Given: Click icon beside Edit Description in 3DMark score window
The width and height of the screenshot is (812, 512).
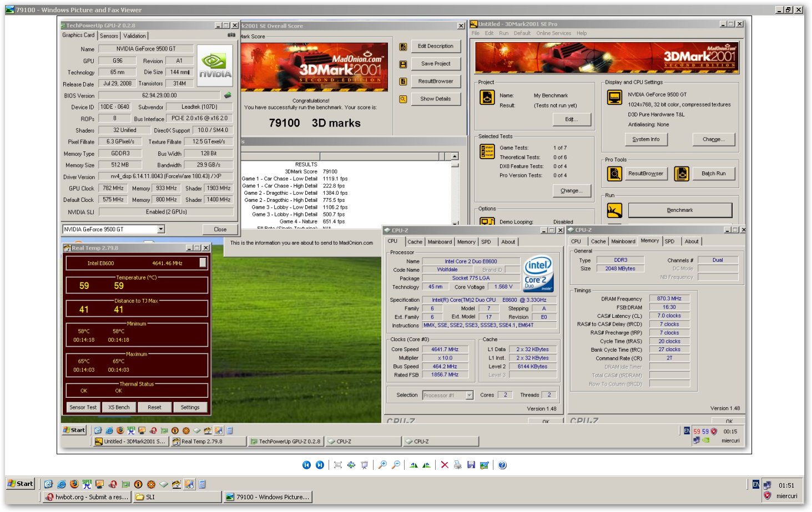Looking at the screenshot, I should 403,47.
